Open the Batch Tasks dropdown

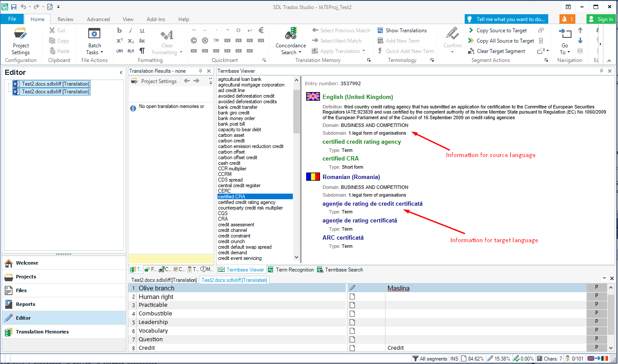[x=94, y=41]
